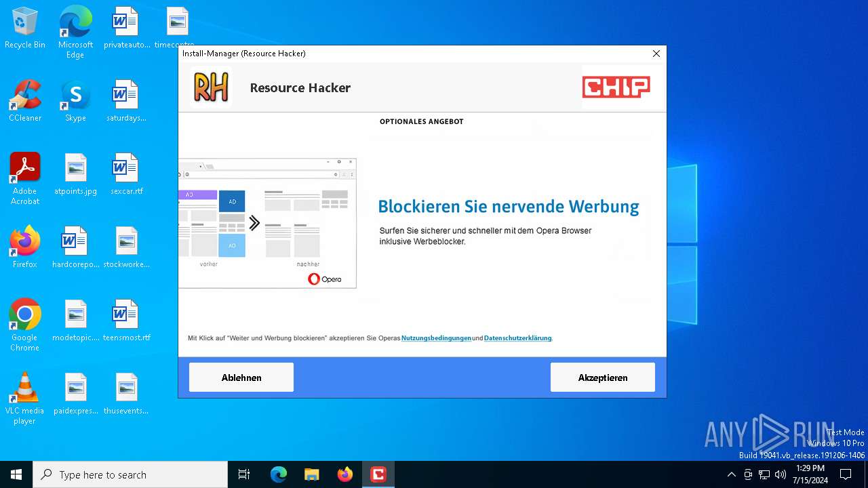Select the privateauto Word document icon
Image resolution: width=868 pixels, height=488 pixels.
126,28
